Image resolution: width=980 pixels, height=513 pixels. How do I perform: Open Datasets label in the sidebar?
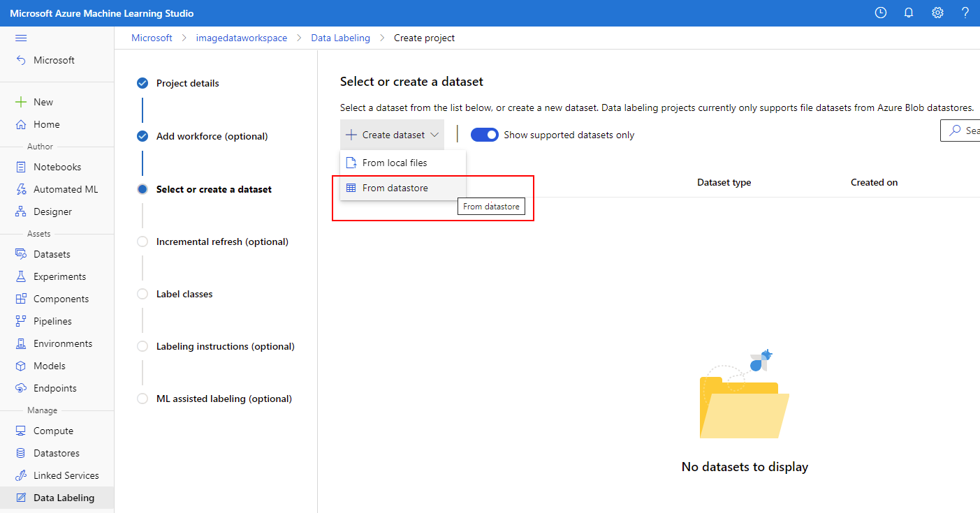point(52,254)
